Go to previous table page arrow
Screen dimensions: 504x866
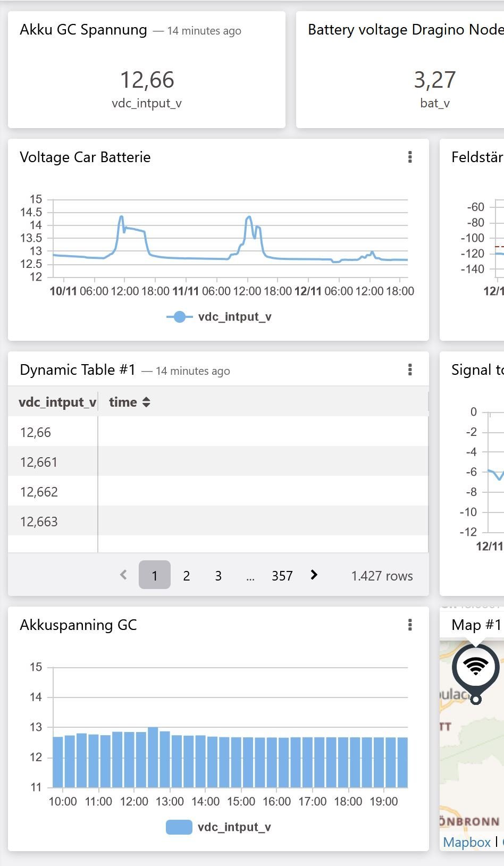point(123,575)
